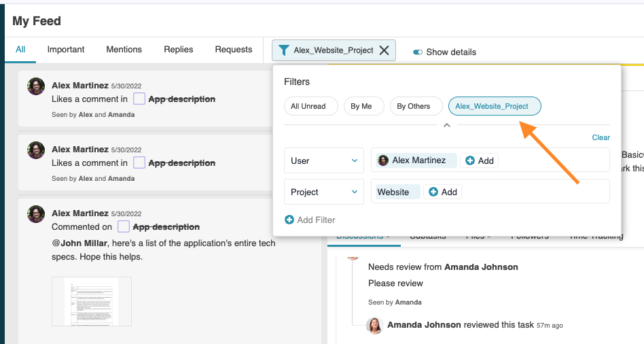The height and width of the screenshot is (344, 644).
Task: Click Alex Martinez avatar in first feed item
Action: 36,86
